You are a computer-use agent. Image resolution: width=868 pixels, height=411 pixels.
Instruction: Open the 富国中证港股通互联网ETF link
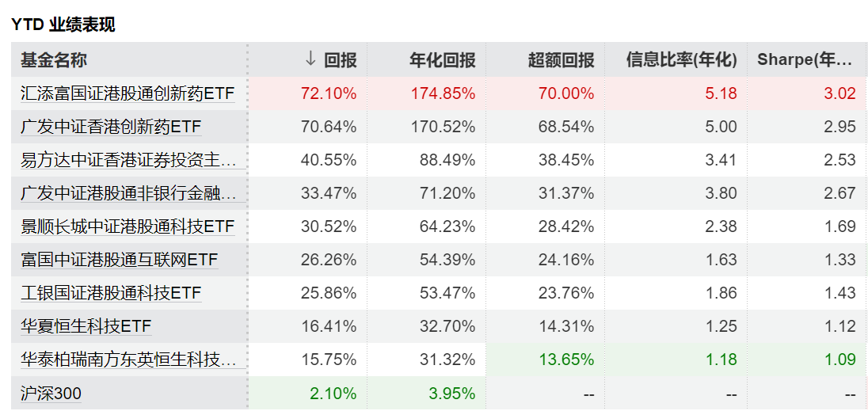pos(119,260)
